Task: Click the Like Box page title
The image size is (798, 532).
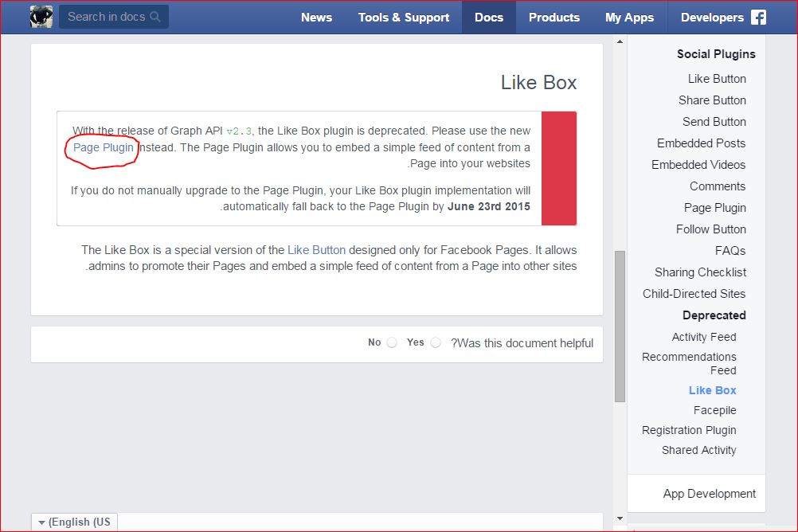Action: point(538,83)
